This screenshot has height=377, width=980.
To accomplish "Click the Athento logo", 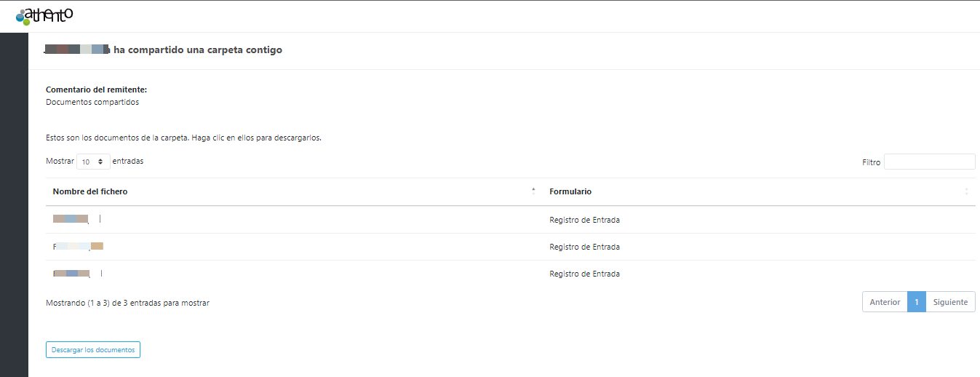I will pos(44,16).
